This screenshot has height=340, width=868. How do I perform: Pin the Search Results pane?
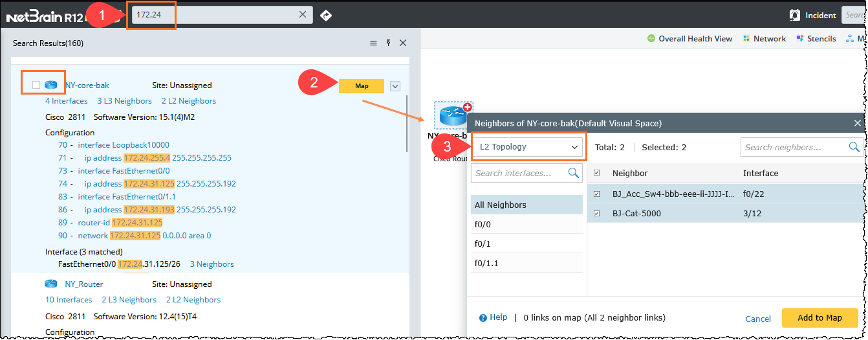click(388, 43)
